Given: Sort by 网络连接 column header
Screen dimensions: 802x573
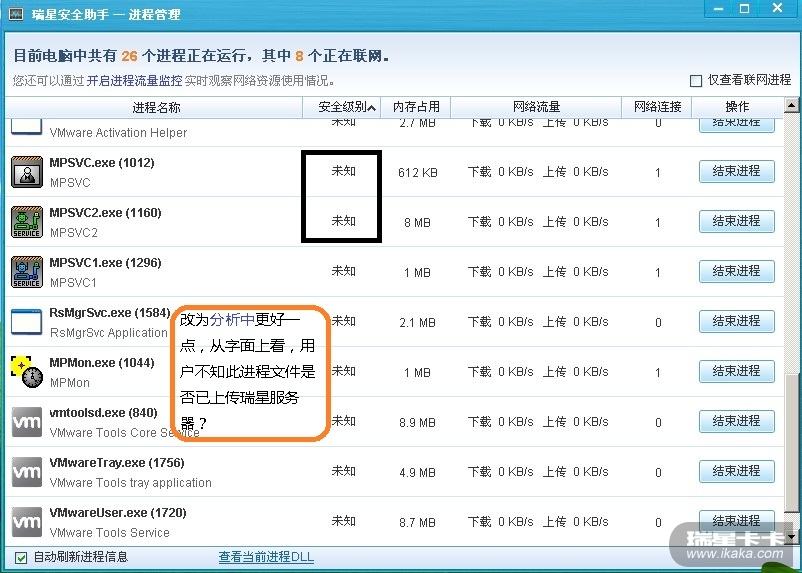Looking at the screenshot, I should click(x=657, y=107).
